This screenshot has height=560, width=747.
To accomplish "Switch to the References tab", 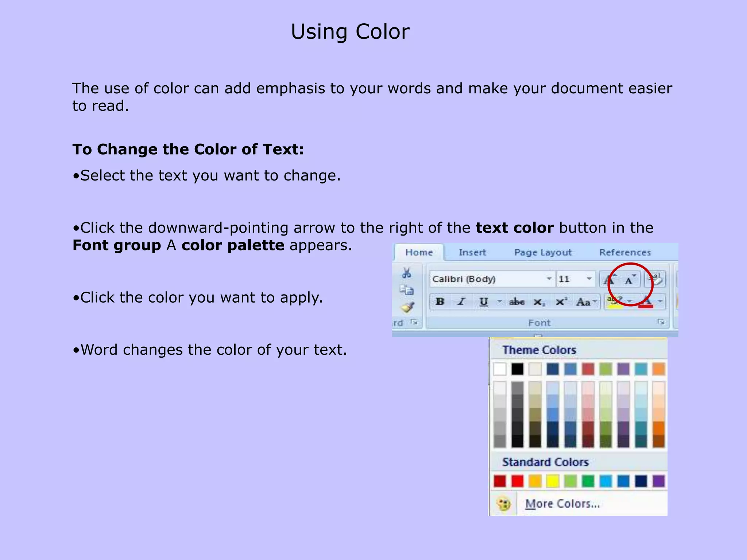I will tap(625, 252).
